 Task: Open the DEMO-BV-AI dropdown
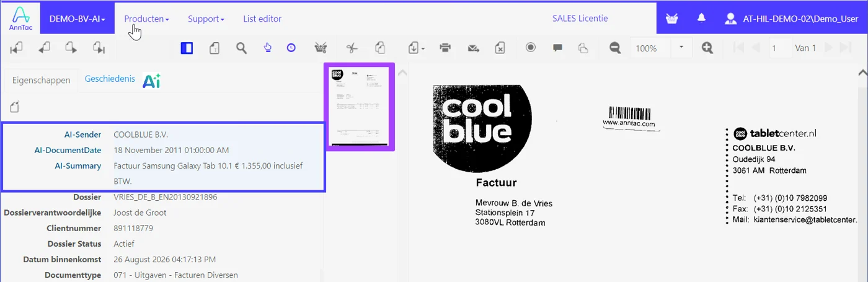click(77, 19)
